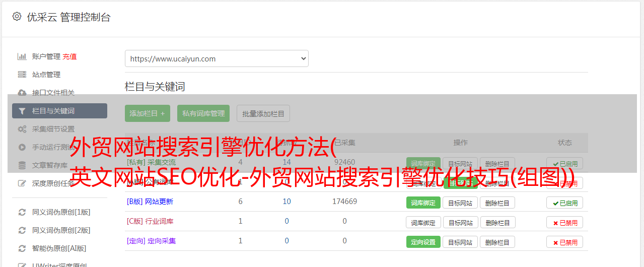Open the [C版] 行业词库 column link
The height and width of the screenshot is (267, 644).
tap(150, 221)
